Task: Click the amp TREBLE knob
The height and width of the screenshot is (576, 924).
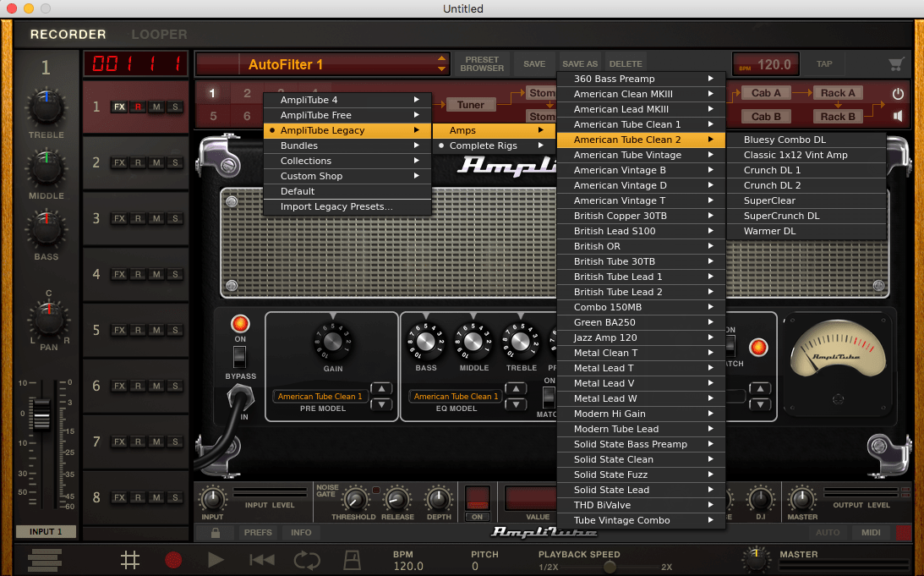Action: pyautogui.click(x=521, y=342)
